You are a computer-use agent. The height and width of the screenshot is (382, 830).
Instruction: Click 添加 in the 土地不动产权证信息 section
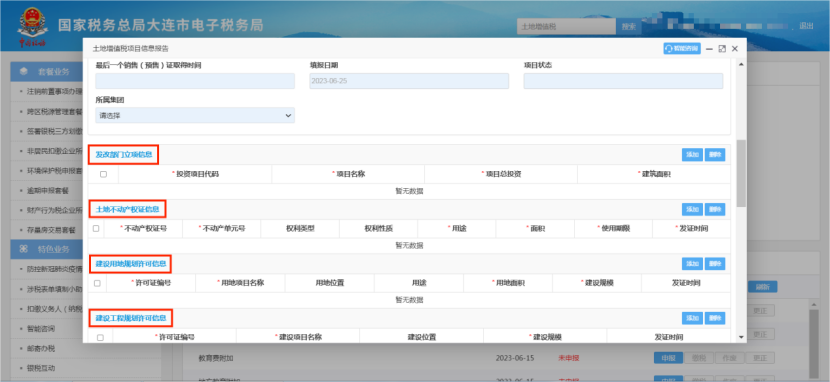[x=692, y=210]
